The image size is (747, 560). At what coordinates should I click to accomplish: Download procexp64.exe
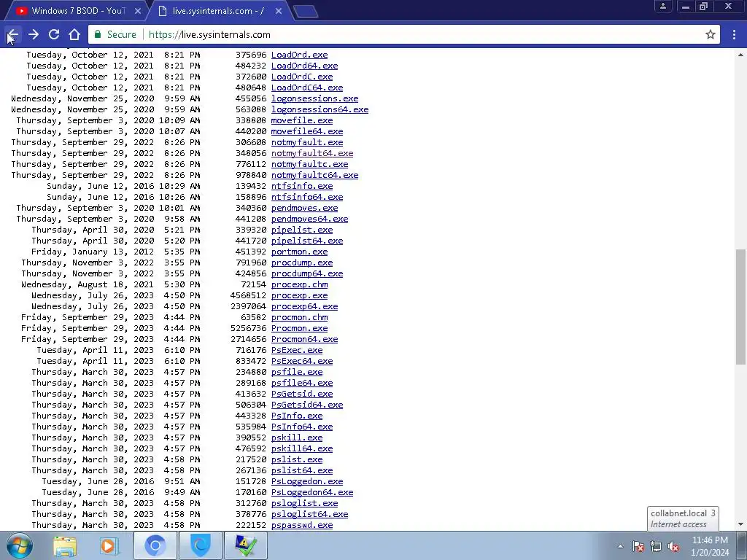[304, 307]
